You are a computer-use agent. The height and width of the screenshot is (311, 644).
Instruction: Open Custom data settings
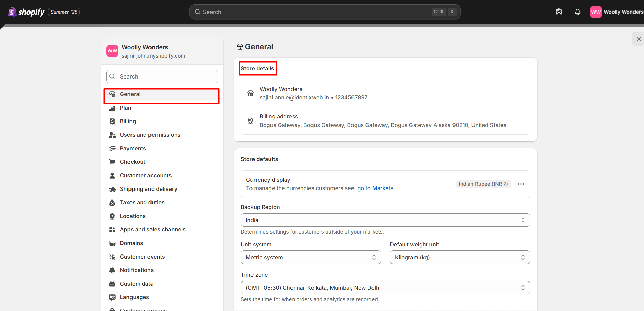pos(162,284)
